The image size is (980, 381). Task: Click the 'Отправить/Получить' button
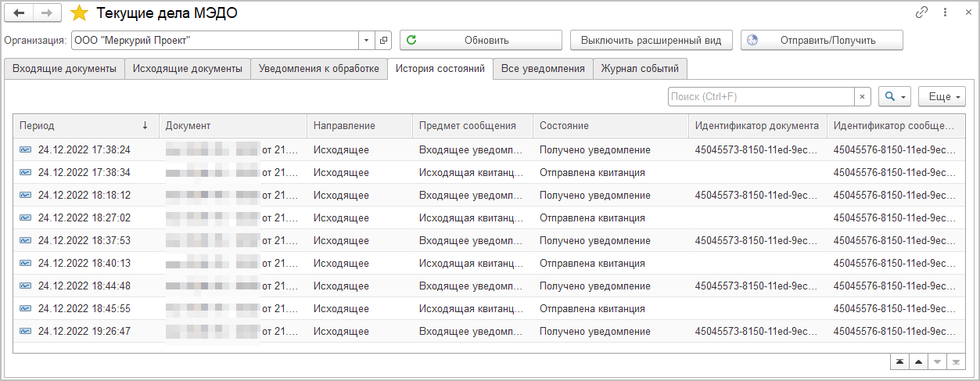click(x=821, y=40)
